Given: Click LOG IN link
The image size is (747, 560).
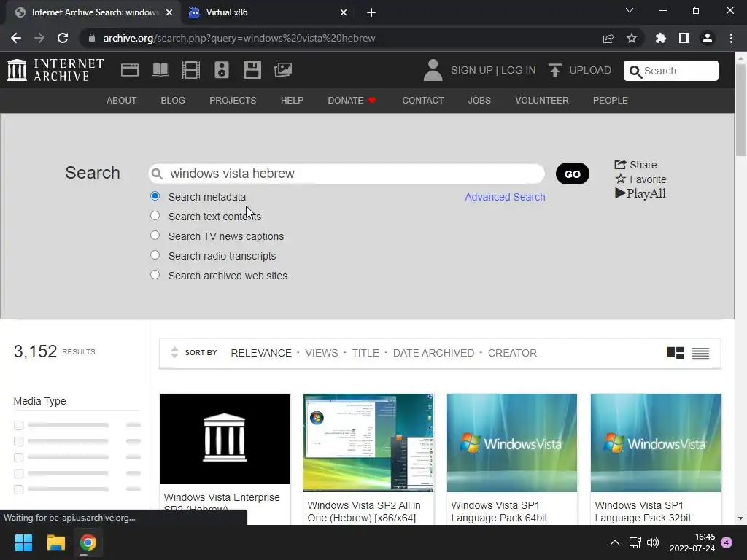Looking at the screenshot, I should [x=519, y=70].
